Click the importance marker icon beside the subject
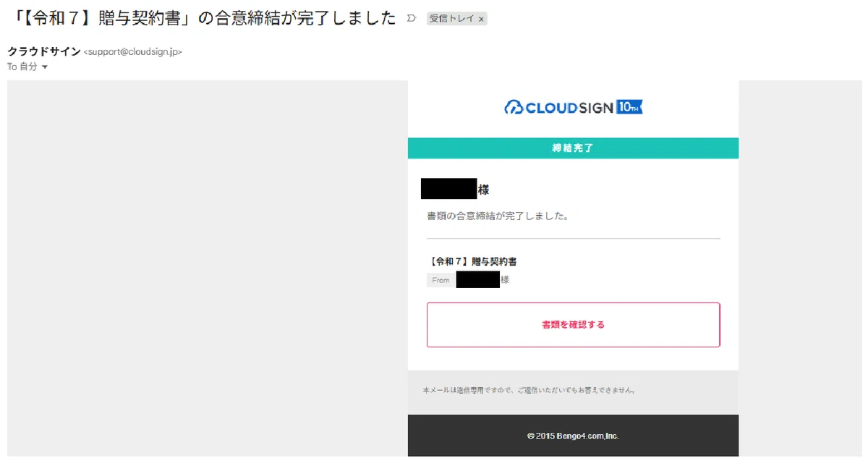 (x=412, y=18)
